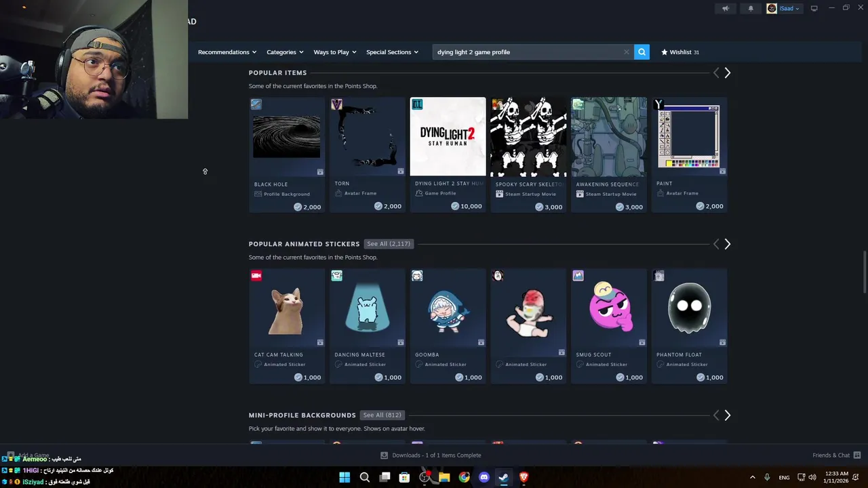This screenshot has width=868, height=488.
Task: Switch to Big Picture mode monitor icon
Action: coord(814,9)
